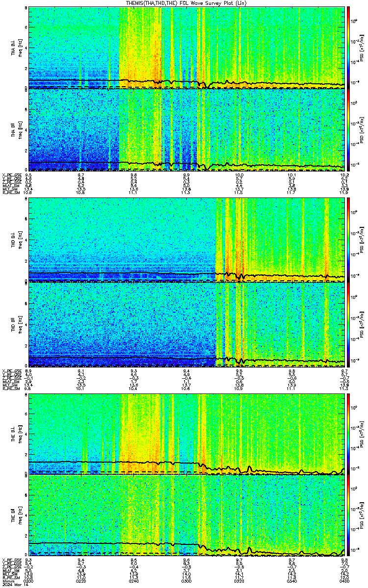
Task: Click the PSD unit label beside the THD B⊥ panel
Action: [362, 239]
